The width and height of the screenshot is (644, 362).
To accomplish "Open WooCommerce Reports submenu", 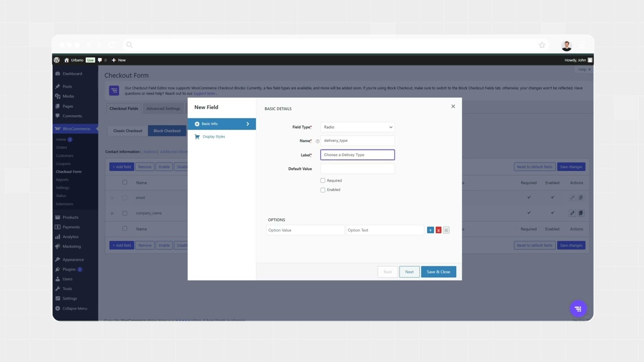I will [x=62, y=179].
